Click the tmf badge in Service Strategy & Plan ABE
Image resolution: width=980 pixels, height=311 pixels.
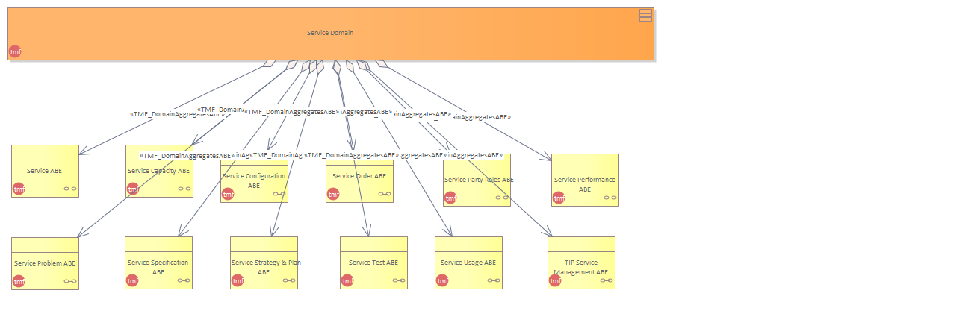(x=238, y=281)
